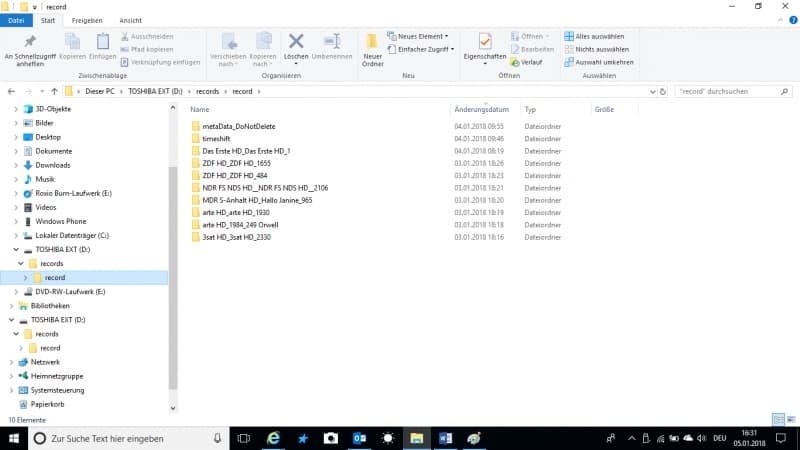Select the arte HD_1984_249 Orwell folder
Image resolution: width=800 pixels, height=450 pixels.
(x=240, y=224)
